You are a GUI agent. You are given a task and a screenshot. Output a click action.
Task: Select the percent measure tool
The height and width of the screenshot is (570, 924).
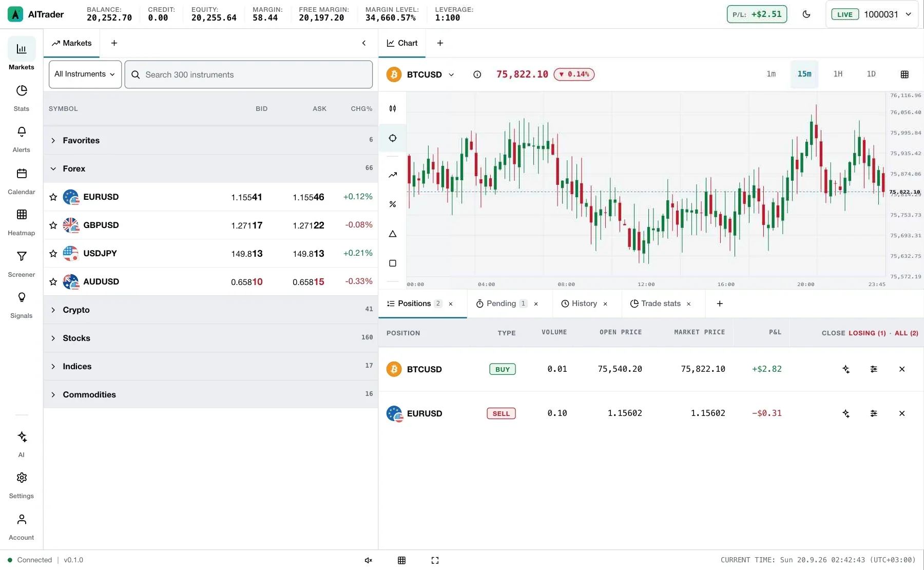point(393,204)
